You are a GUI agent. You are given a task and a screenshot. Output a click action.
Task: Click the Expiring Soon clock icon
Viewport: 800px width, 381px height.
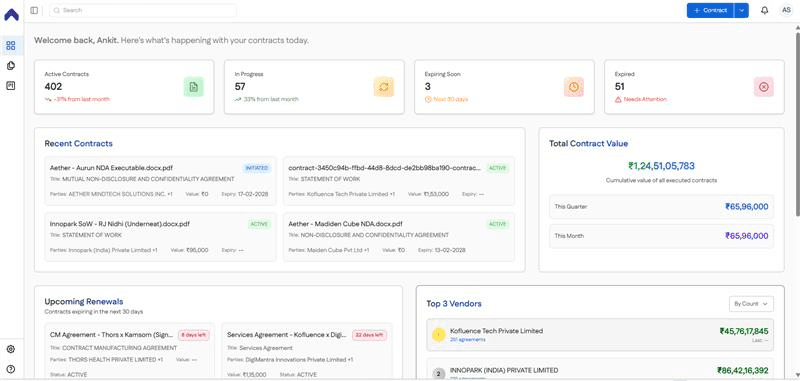573,87
